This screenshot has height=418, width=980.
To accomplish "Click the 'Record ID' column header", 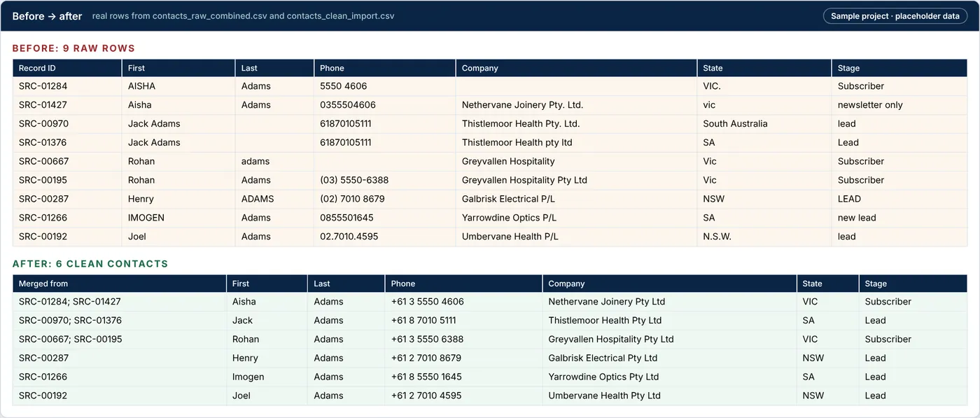I will [x=67, y=68].
